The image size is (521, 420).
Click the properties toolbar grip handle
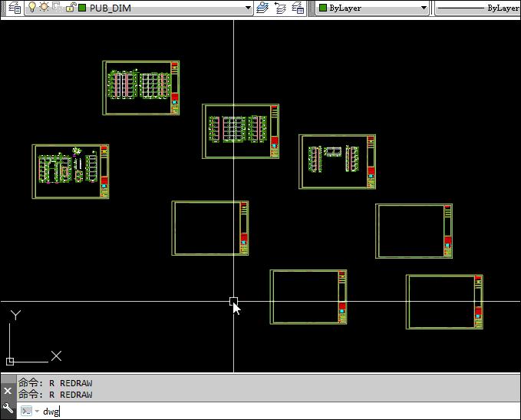[x=312, y=8]
